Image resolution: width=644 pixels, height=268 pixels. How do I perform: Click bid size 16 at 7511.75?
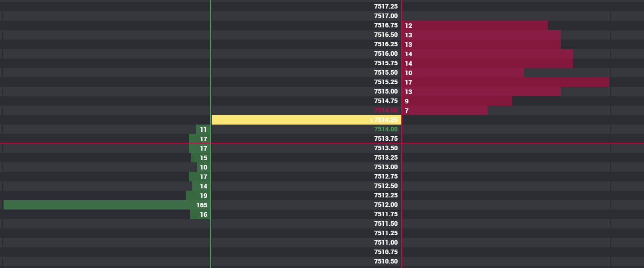[204, 214]
